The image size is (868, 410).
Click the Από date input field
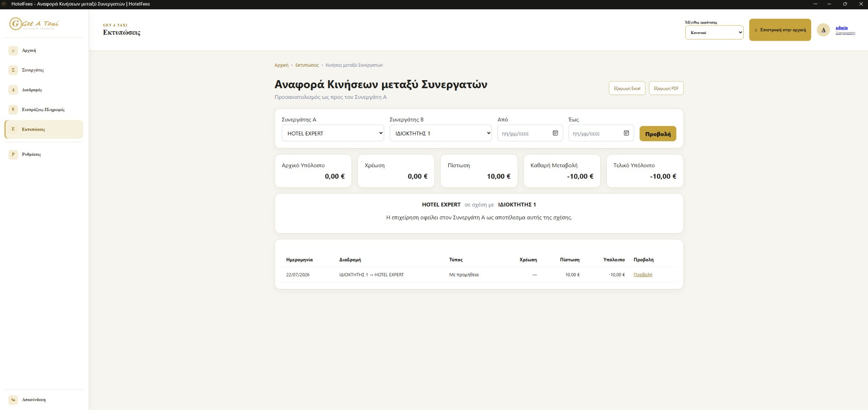pyautogui.click(x=530, y=133)
